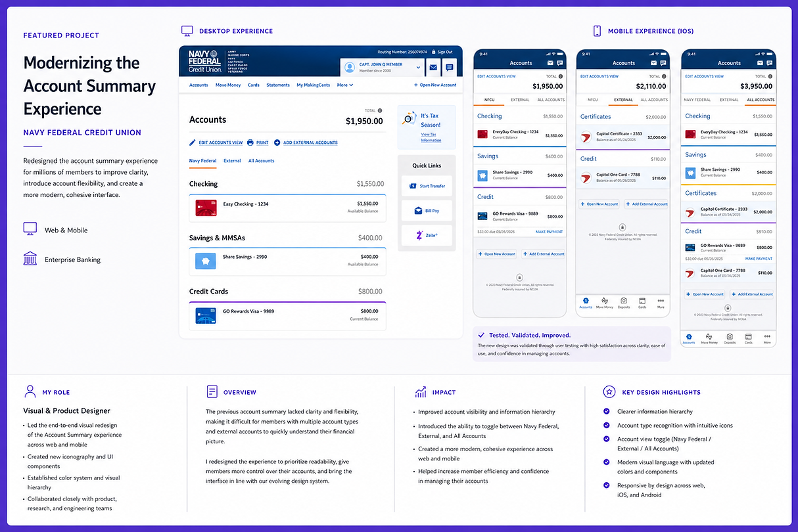
Task: Tap Accounts in $3,950.00 phone bottom bar
Action: pos(689,338)
